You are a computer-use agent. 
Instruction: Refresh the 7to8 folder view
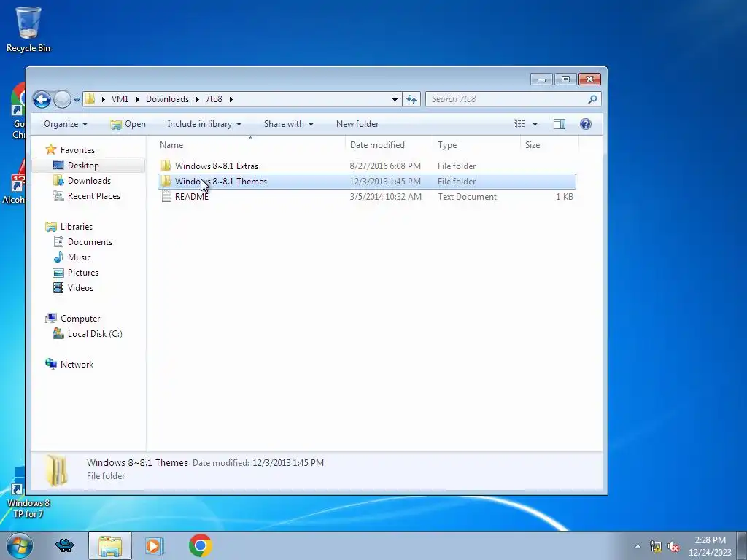pyautogui.click(x=411, y=99)
